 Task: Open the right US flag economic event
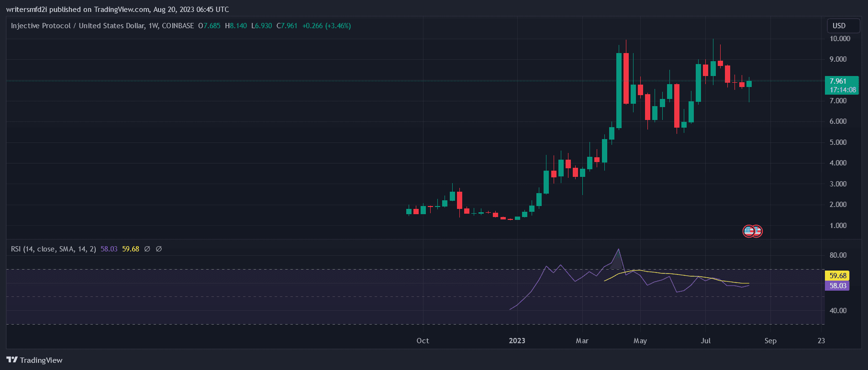pos(757,231)
